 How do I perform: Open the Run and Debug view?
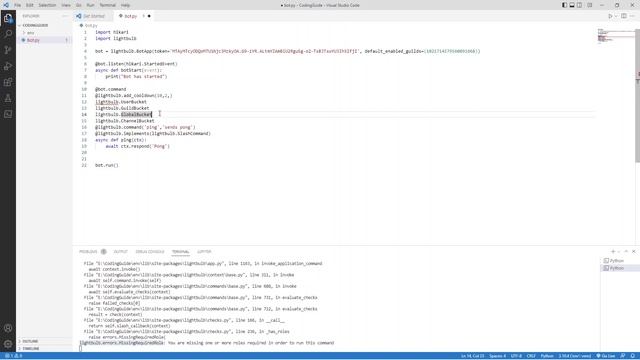(8, 66)
